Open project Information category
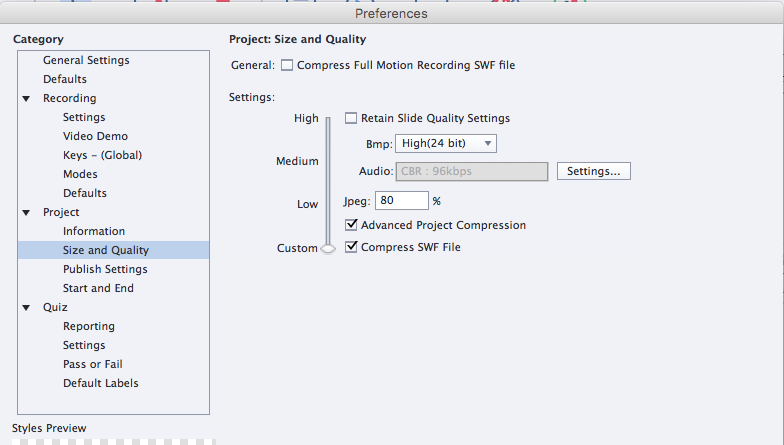This screenshot has width=784, height=445. [x=94, y=231]
